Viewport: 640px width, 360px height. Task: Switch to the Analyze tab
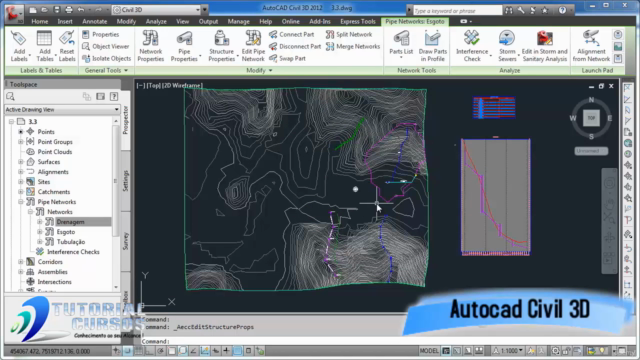pos(156,21)
